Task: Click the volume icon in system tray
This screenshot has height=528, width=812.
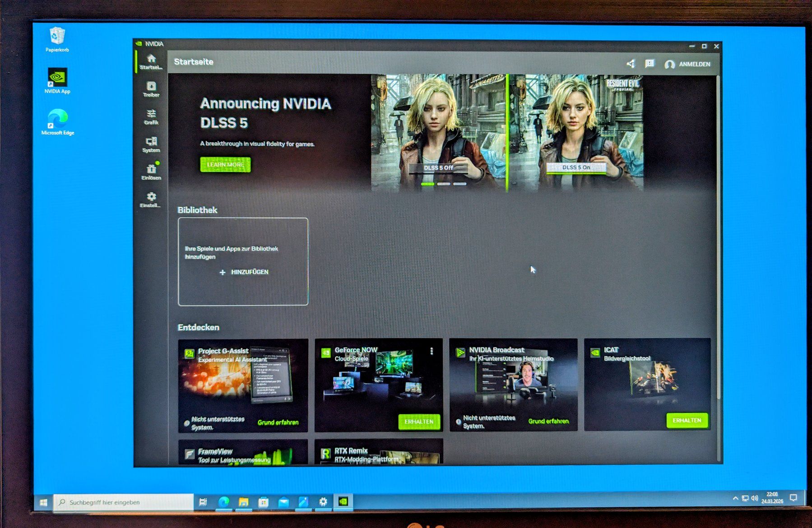Action: coord(755,498)
